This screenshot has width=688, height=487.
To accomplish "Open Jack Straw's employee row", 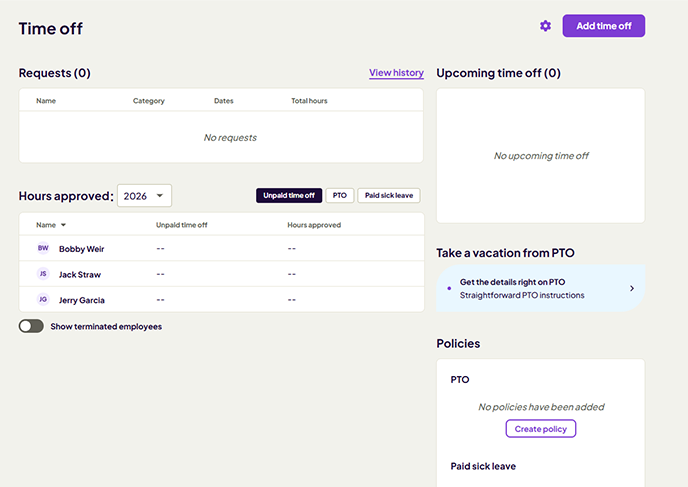I will click(80, 275).
